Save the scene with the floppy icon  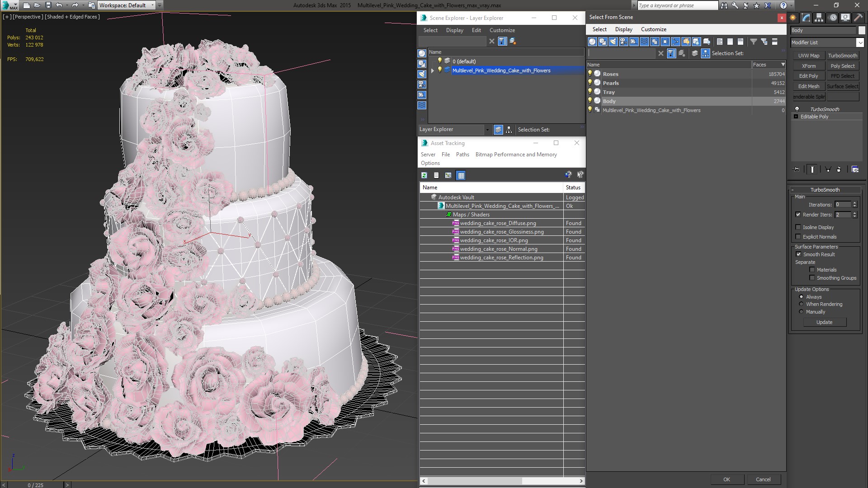coord(48,5)
